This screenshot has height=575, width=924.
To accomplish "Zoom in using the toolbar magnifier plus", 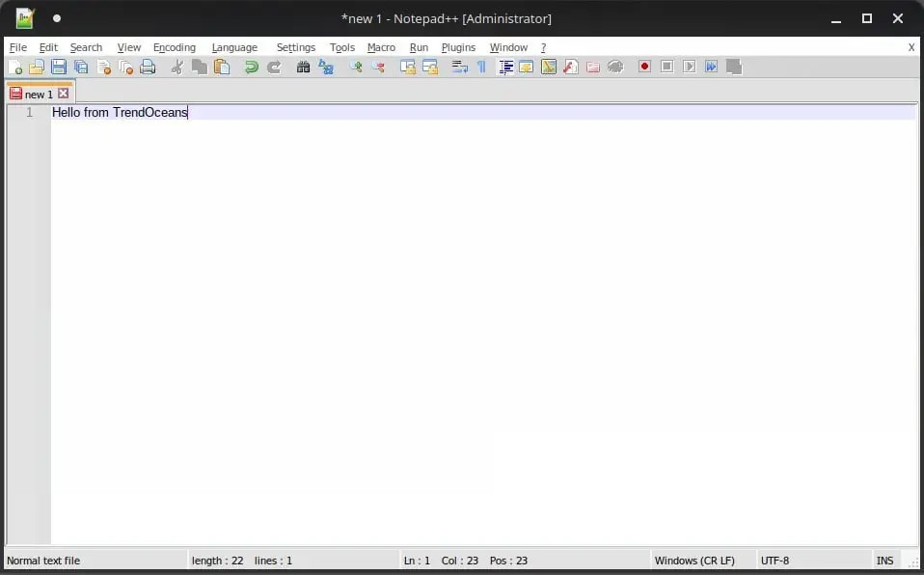I will click(356, 67).
